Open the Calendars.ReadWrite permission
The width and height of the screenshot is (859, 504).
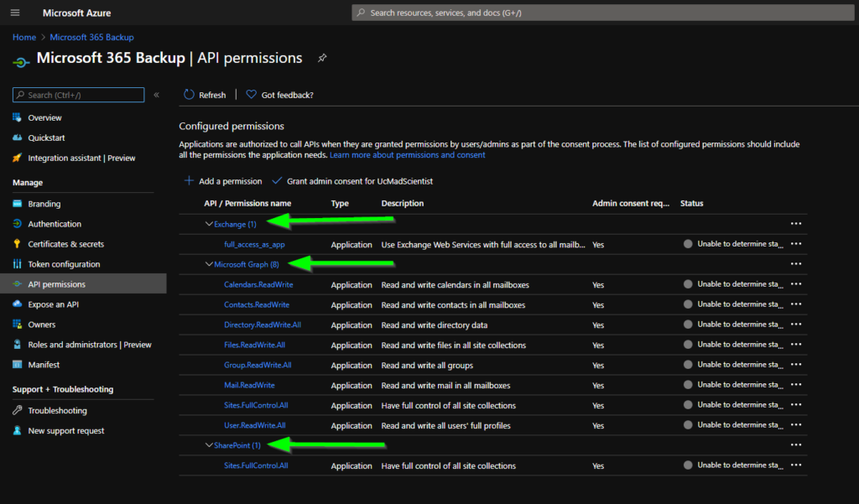258,285
